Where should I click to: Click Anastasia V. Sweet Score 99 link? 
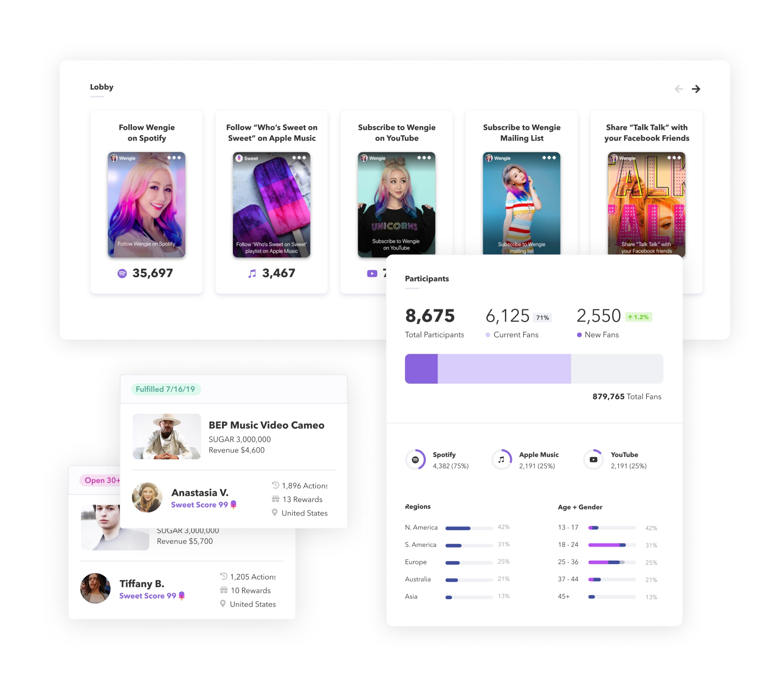pyautogui.click(x=200, y=505)
